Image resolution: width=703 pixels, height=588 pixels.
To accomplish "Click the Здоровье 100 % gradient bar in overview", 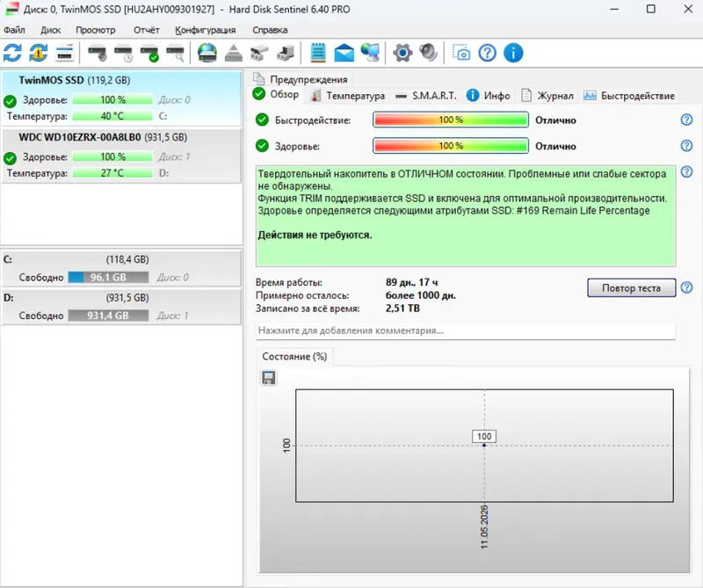I will click(x=451, y=146).
